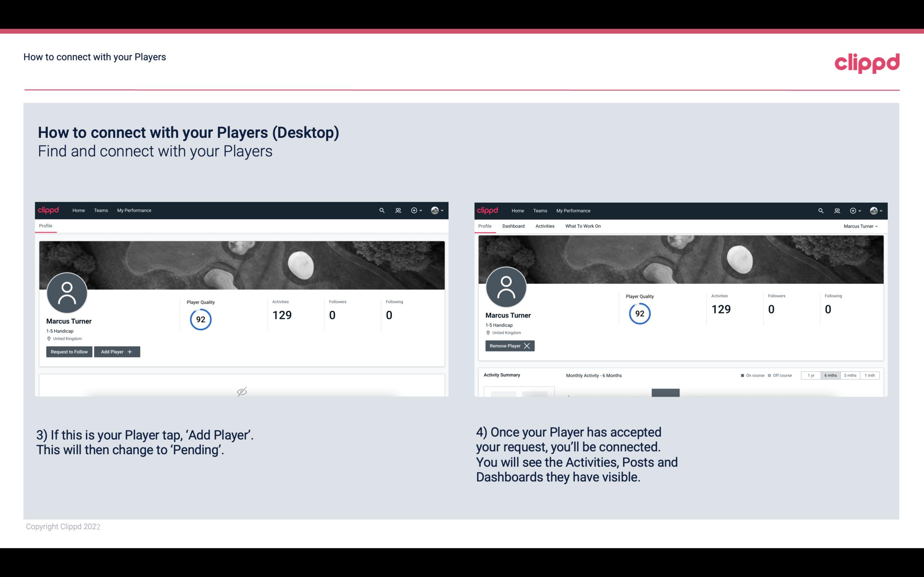Expand the Marcus Turner profile dropdown
This screenshot has height=577, width=924.
coord(862,226)
